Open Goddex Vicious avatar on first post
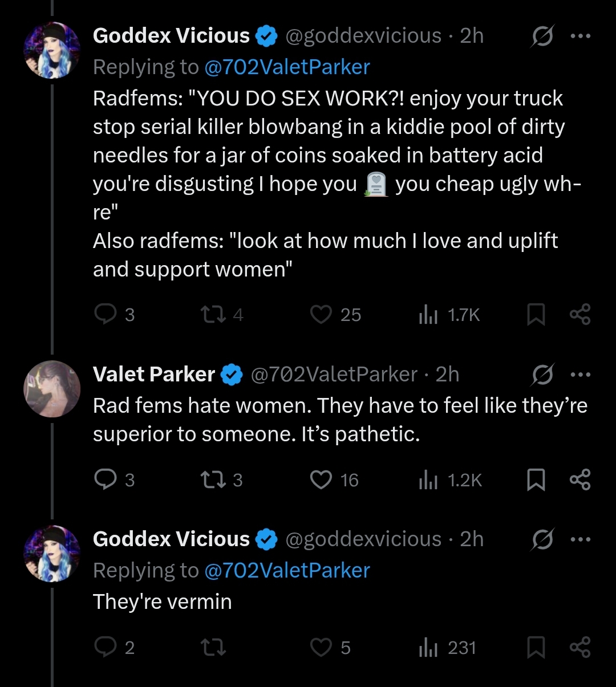 52,50
